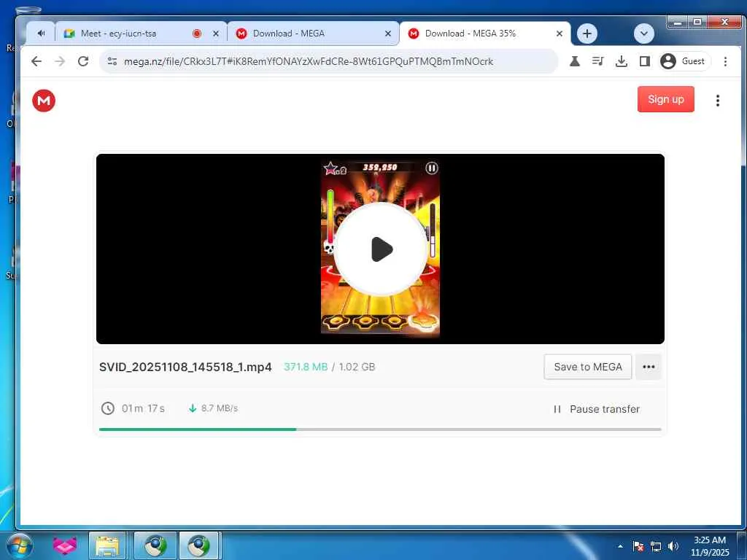
Task: Open Chrome Labs flask icon
Action: coord(575,61)
